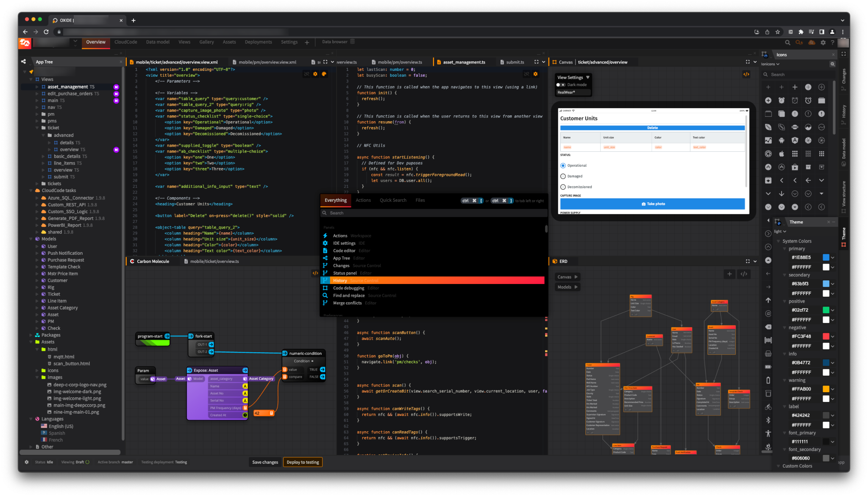Click code brackets icon in ERD panel
Image resolution: width=868 pixels, height=496 pixels.
click(744, 274)
